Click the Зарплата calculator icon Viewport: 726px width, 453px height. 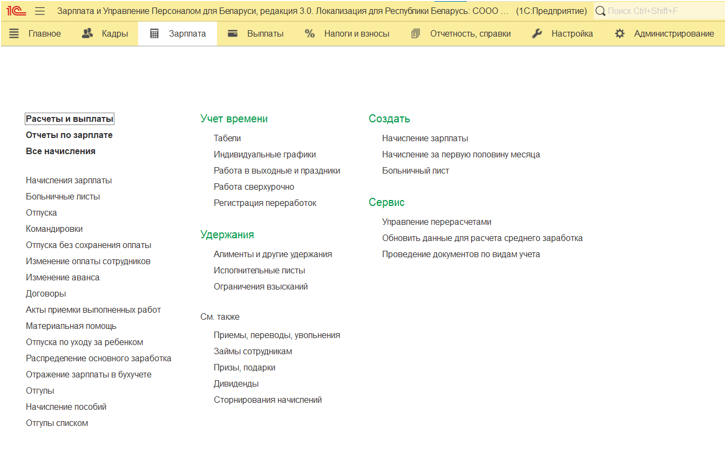coord(154,33)
